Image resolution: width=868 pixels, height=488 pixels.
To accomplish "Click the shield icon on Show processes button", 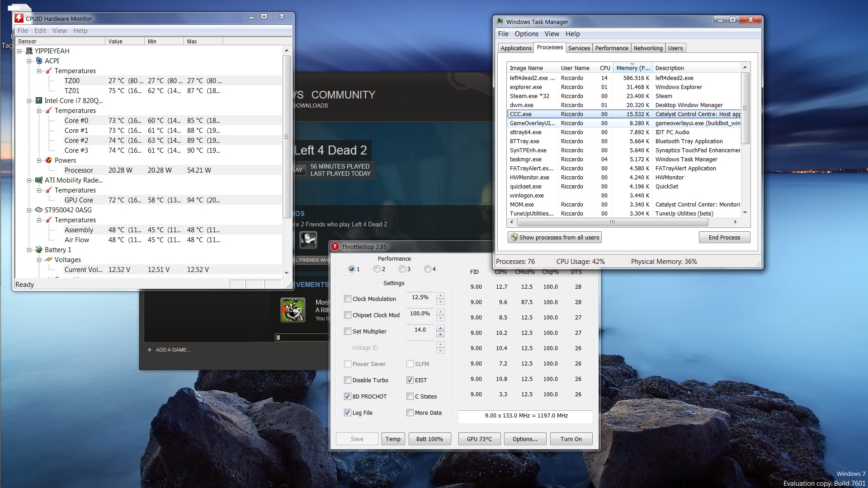I will pyautogui.click(x=514, y=237).
